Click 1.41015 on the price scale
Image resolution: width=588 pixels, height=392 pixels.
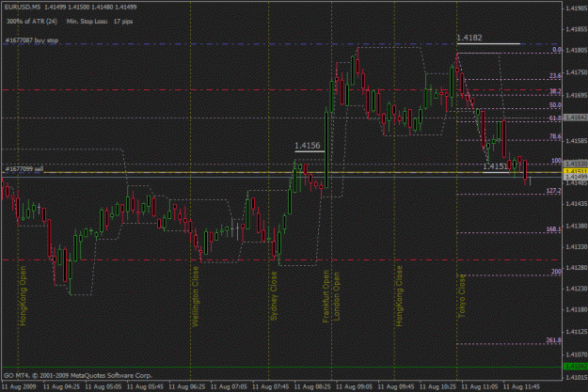(x=577, y=377)
